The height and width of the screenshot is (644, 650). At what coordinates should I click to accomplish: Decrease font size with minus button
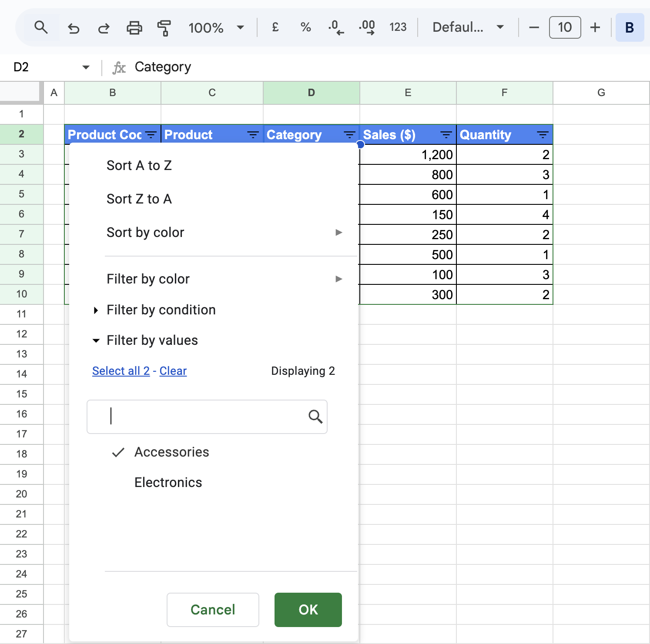coord(534,27)
